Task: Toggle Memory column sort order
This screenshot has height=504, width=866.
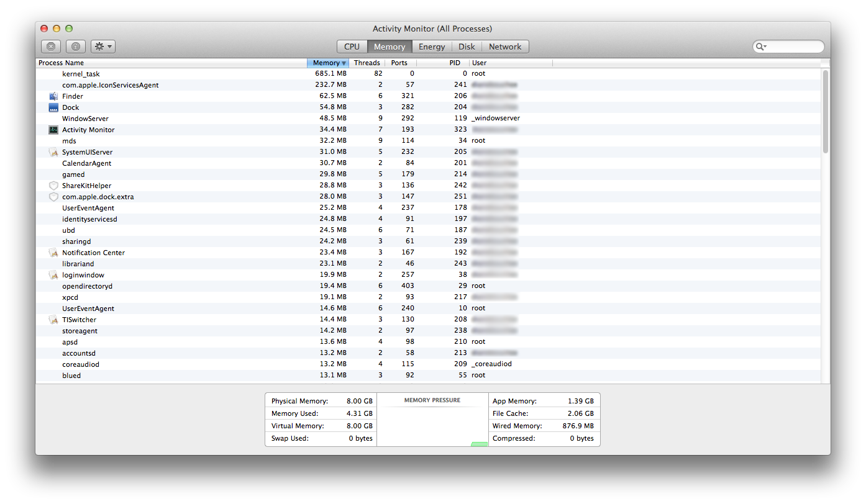Action: (x=327, y=63)
